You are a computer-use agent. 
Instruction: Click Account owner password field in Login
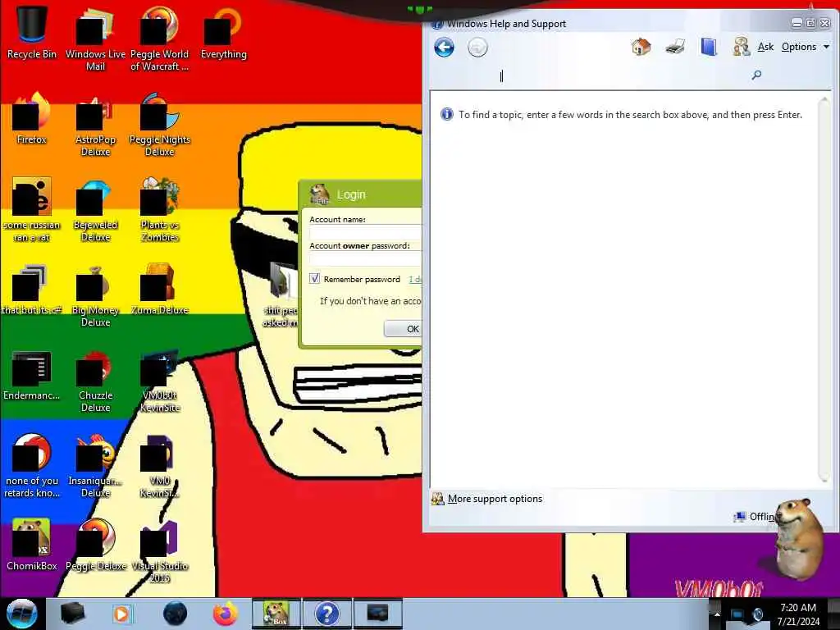tap(365, 258)
